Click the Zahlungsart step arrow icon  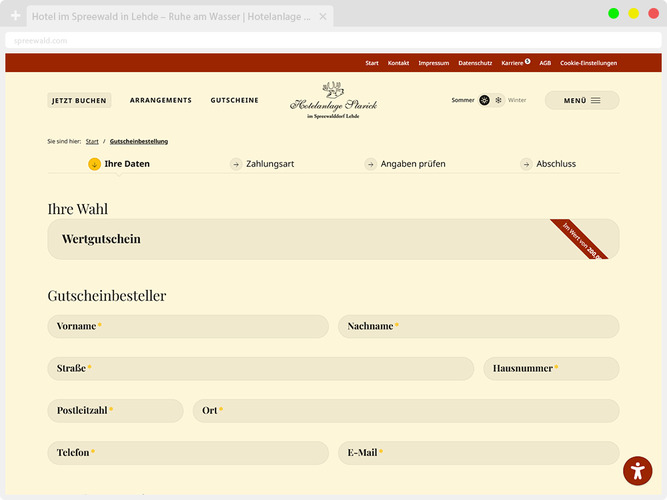[236, 164]
